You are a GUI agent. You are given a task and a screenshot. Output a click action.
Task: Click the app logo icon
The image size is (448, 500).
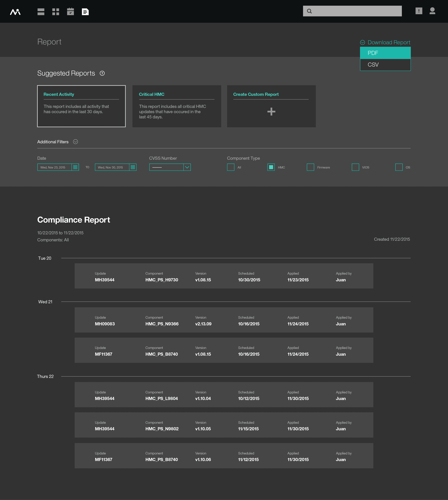click(x=15, y=11)
